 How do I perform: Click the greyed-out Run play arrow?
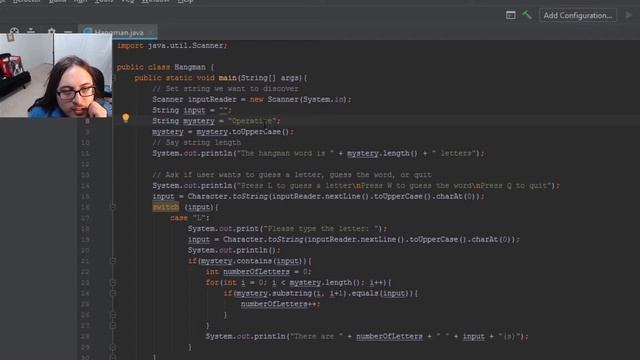click(629, 15)
